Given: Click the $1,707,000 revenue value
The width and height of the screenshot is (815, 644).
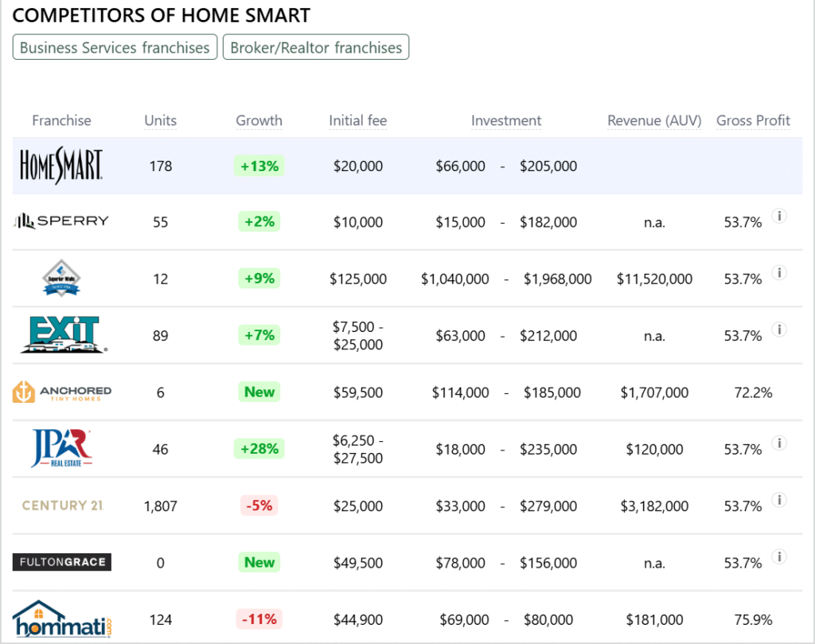Looking at the screenshot, I should (654, 392).
